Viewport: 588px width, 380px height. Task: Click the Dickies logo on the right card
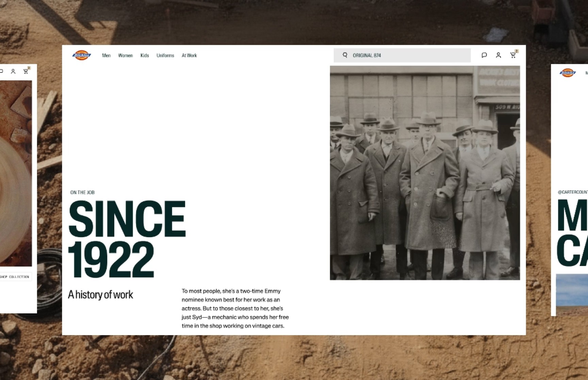pyautogui.click(x=568, y=73)
